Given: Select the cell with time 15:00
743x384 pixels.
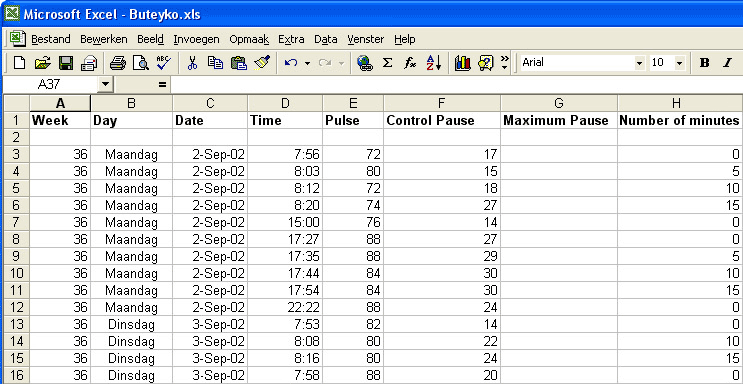Looking at the screenshot, I should [285, 222].
